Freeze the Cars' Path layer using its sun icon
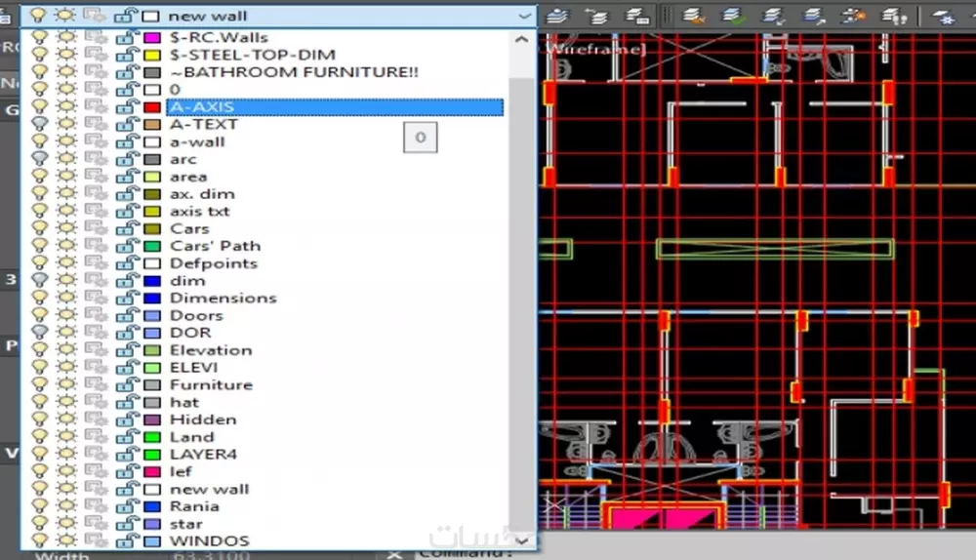The width and height of the screenshot is (976, 560). (x=66, y=246)
